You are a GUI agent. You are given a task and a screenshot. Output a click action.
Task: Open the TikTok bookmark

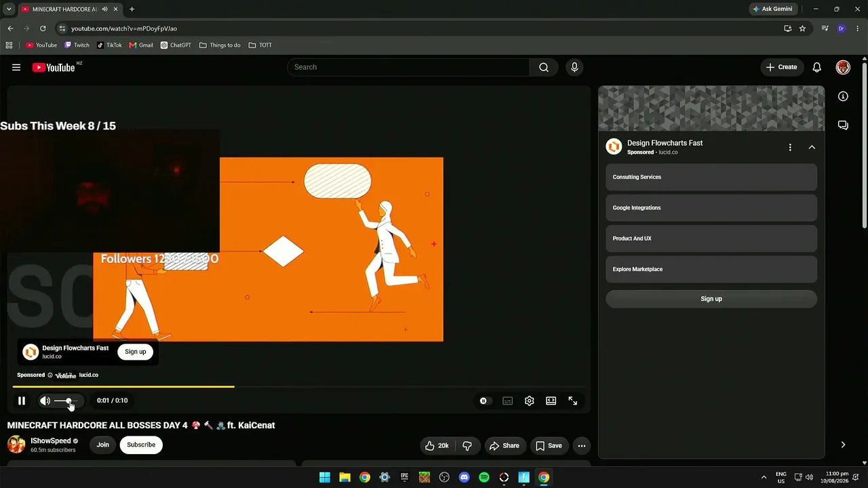(109, 45)
